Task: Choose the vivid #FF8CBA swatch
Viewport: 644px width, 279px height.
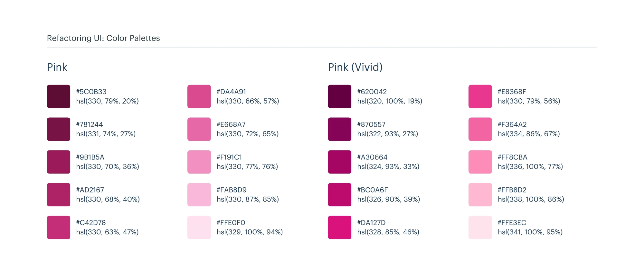Action: (480, 162)
